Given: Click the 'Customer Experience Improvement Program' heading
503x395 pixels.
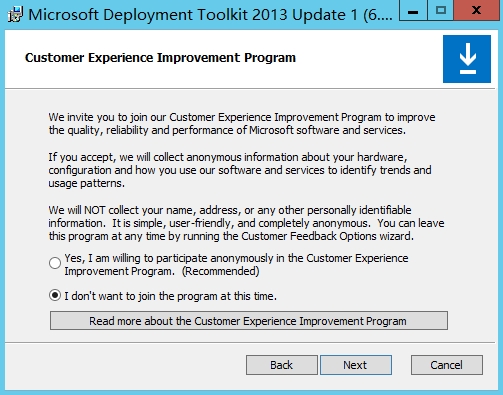Looking at the screenshot, I should tap(160, 58).
